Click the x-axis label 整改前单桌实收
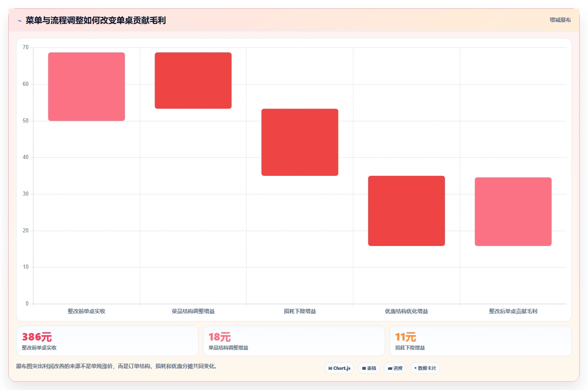Screen dimensions: 588x390 tap(87, 311)
